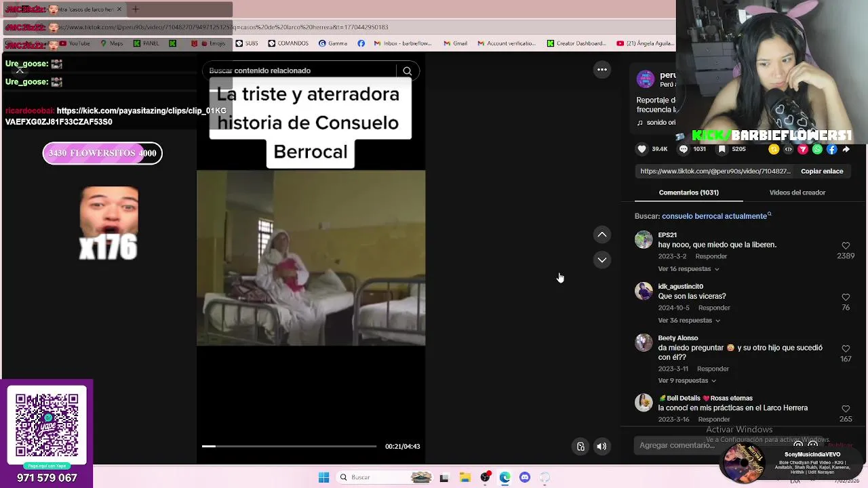Like Beety Alonso's comment
The width and height of the screenshot is (868, 488).
(846, 348)
